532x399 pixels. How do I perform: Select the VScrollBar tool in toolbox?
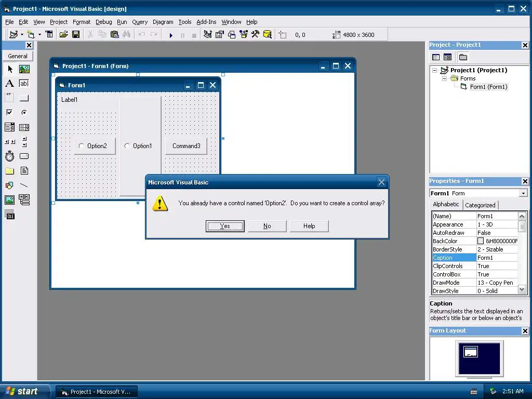point(24,142)
